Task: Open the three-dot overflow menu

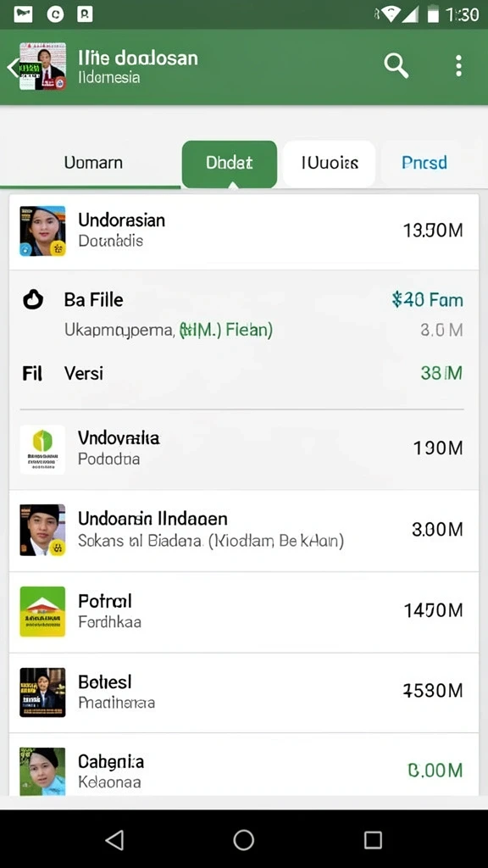Action: click(x=458, y=66)
